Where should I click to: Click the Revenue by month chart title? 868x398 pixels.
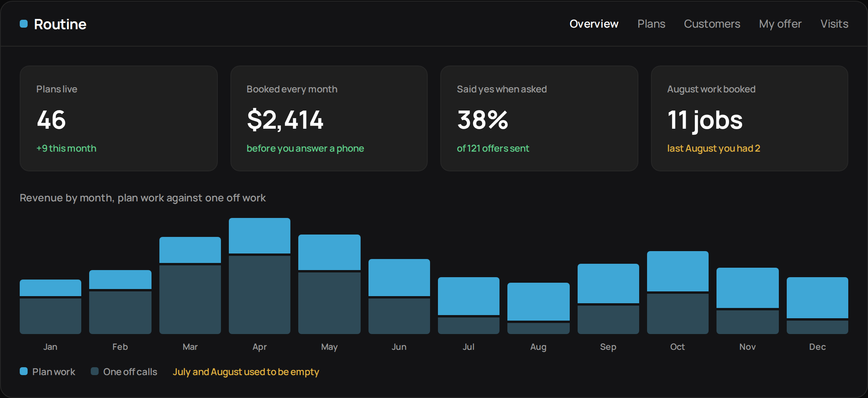(x=143, y=198)
